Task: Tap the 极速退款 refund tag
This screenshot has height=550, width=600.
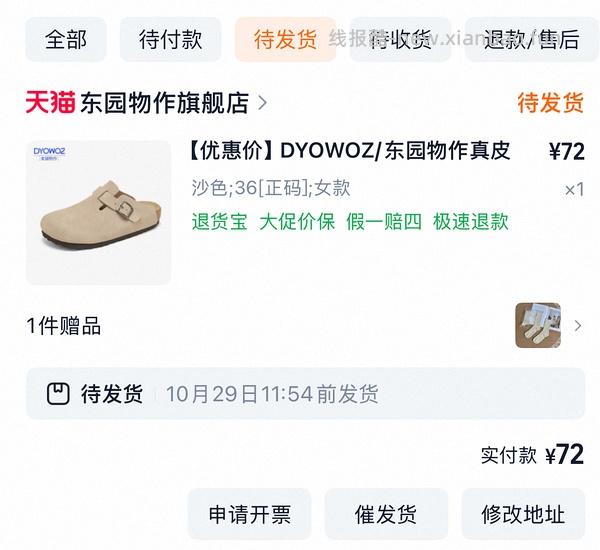Action: pos(471,222)
